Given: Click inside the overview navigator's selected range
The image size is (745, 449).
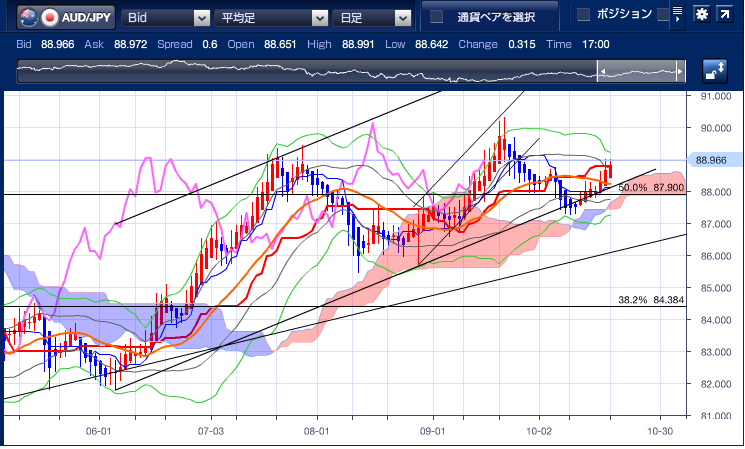Looking at the screenshot, I should (x=640, y=71).
